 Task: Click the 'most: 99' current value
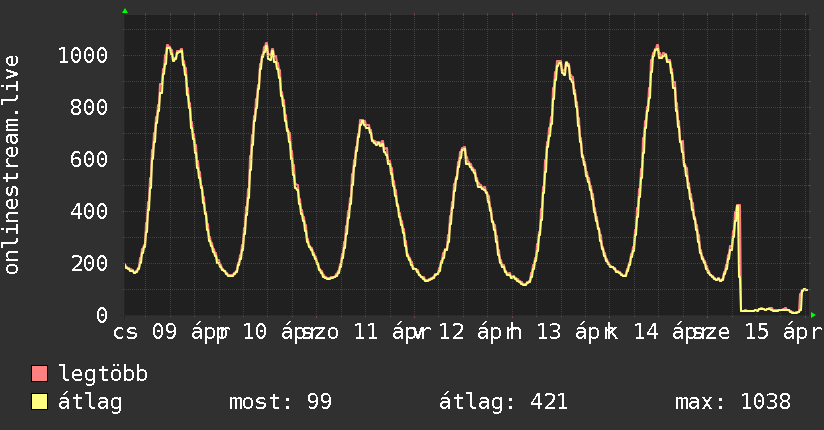[281, 402]
